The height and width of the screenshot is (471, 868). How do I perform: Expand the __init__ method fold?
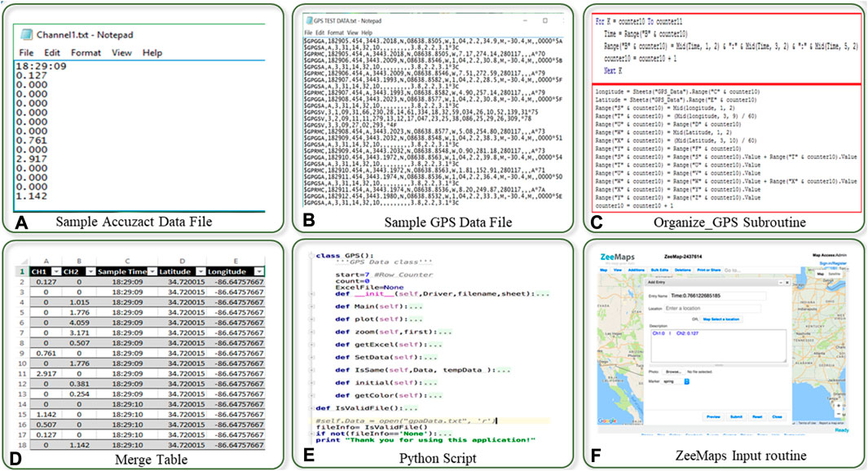tap(312, 294)
